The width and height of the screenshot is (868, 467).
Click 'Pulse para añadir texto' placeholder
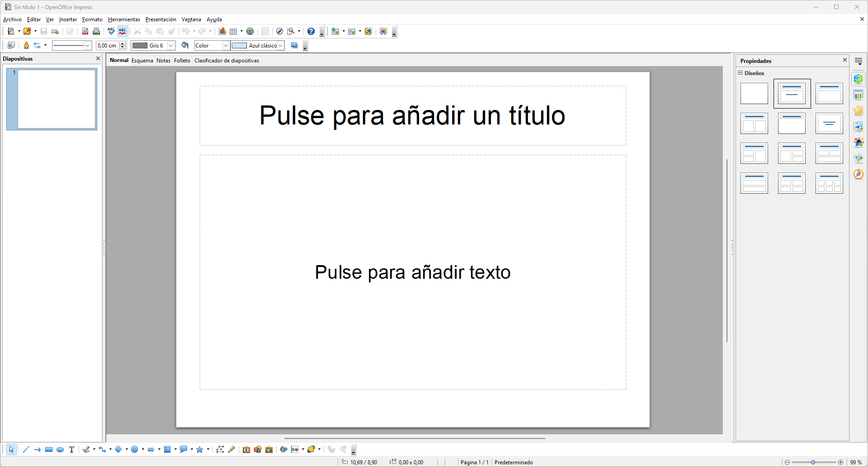(412, 272)
